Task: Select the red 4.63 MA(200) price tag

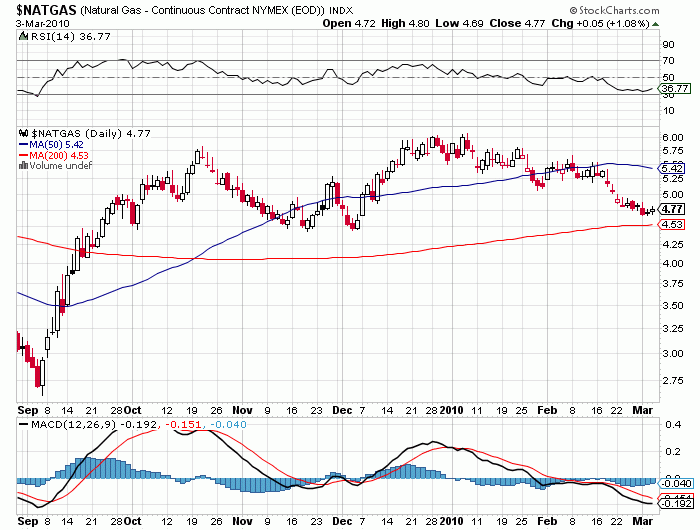Action: pyautogui.click(x=673, y=225)
